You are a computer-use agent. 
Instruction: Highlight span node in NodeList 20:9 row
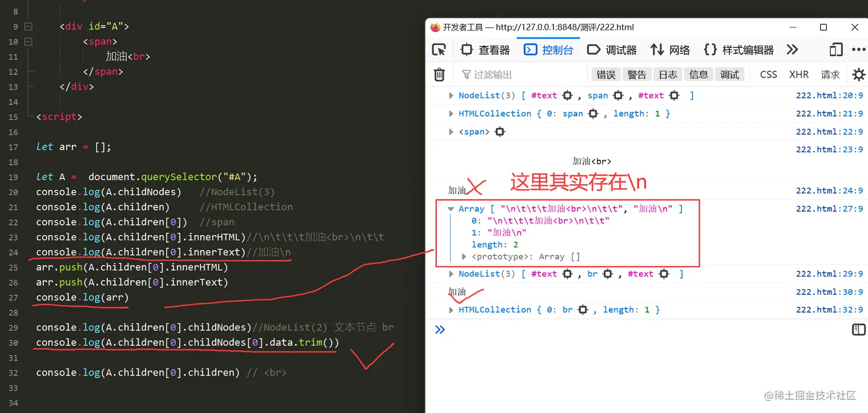618,96
